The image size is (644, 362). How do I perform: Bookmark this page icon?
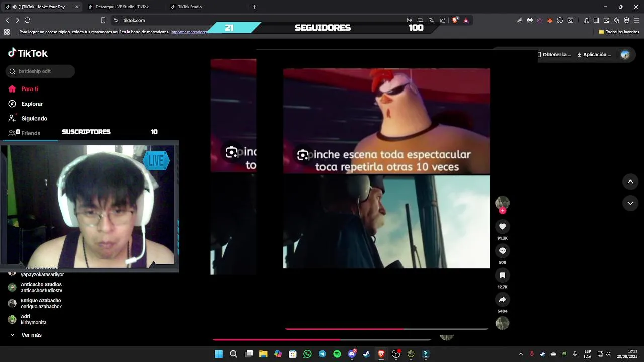pyautogui.click(x=103, y=20)
